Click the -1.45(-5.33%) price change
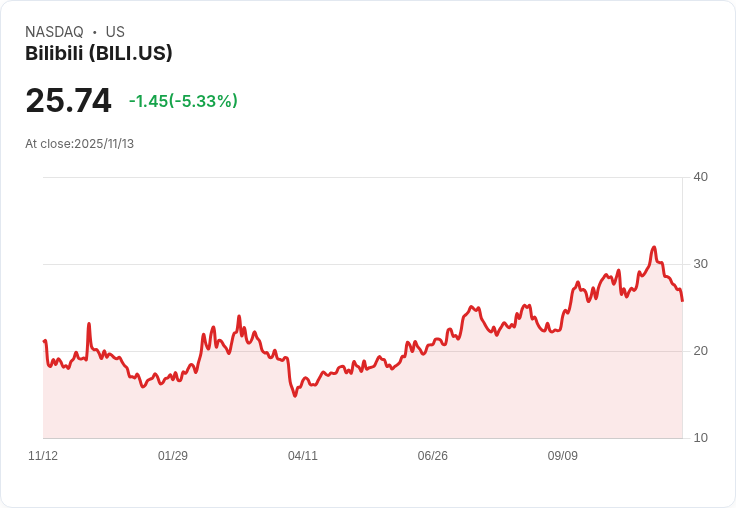This screenshot has width=736, height=508. point(183,101)
